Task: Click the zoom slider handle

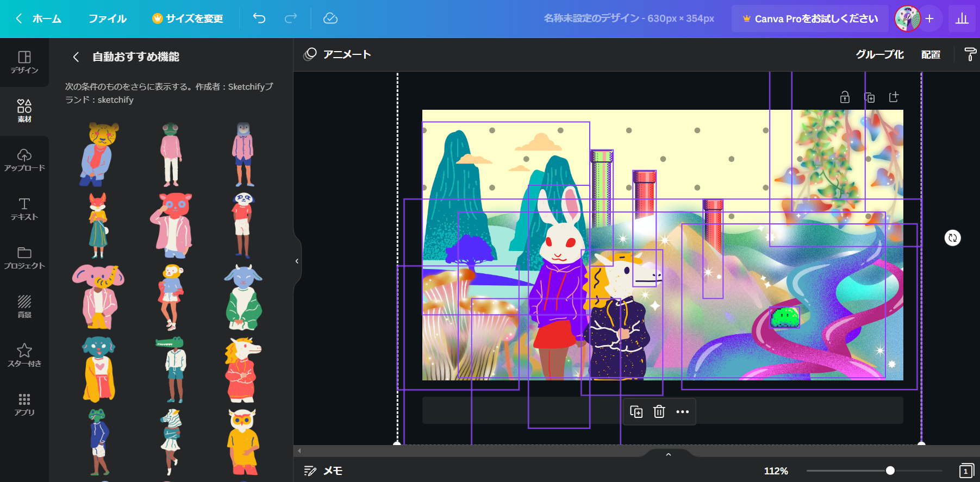Action: tap(890, 471)
